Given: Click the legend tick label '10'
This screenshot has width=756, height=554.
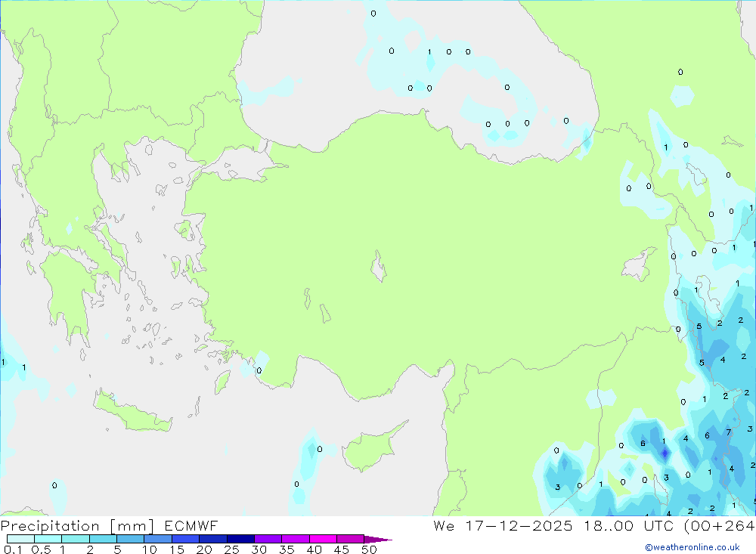Looking at the screenshot, I should click(x=150, y=549).
